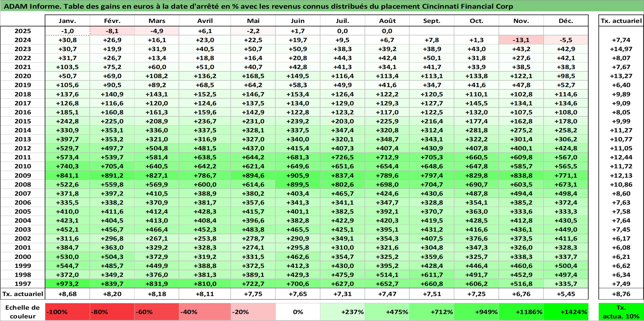Click the +973,2 cell in 1997
Image resolution: width=644 pixels, height=321 pixels.
coord(67,284)
